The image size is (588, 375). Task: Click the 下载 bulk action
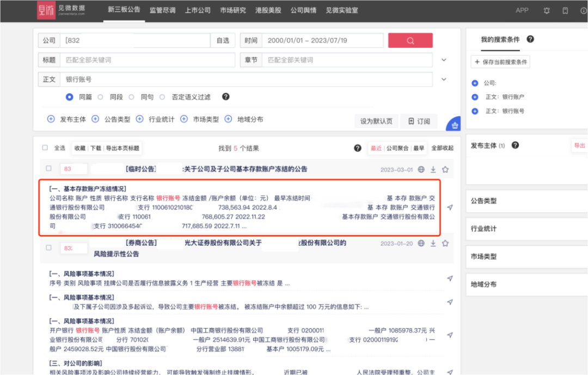coord(96,148)
